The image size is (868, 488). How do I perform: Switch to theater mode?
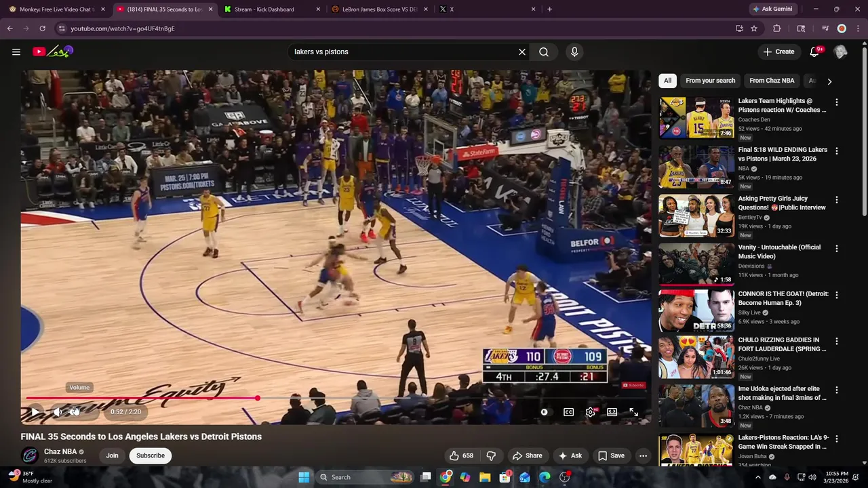click(x=612, y=411)
